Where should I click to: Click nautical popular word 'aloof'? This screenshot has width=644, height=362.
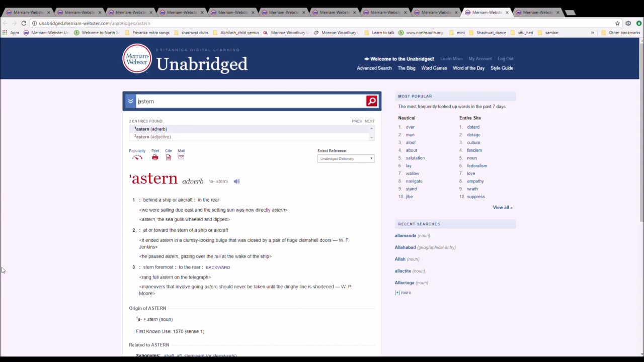point(411,142)
